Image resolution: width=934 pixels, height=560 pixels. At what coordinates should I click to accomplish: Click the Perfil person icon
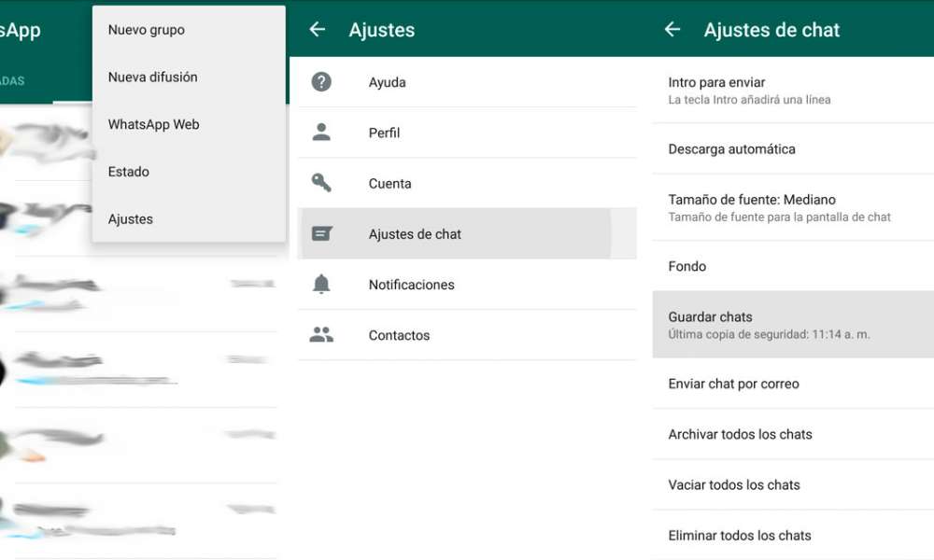321,133
